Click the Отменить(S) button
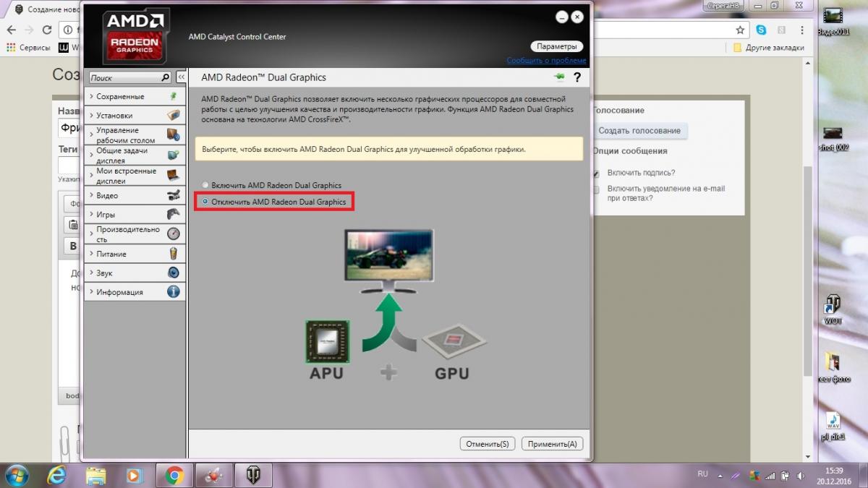This screenshot has height=488, width=868. click(x=488, y=444)
